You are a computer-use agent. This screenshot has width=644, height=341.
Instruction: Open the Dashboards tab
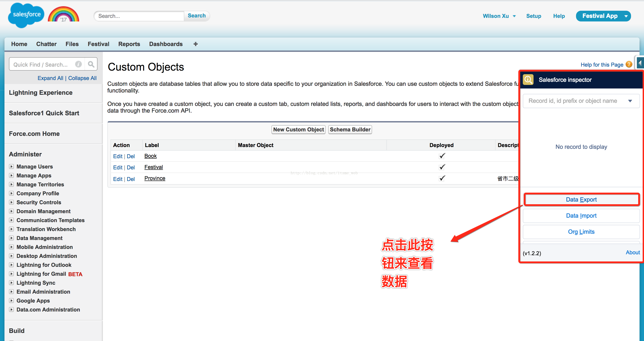coord(166,44)
